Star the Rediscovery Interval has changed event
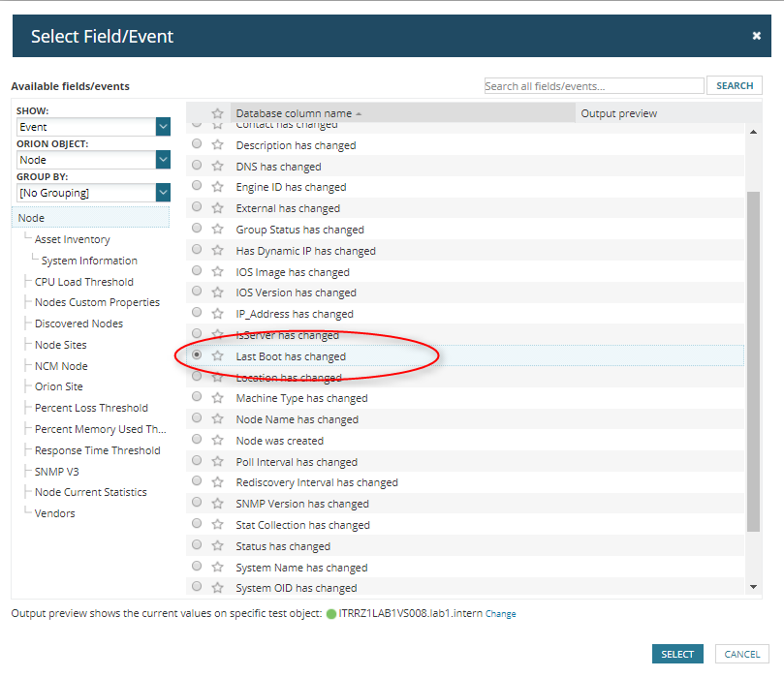Screen dimensions: 784x678 click(x=217, y=482)
